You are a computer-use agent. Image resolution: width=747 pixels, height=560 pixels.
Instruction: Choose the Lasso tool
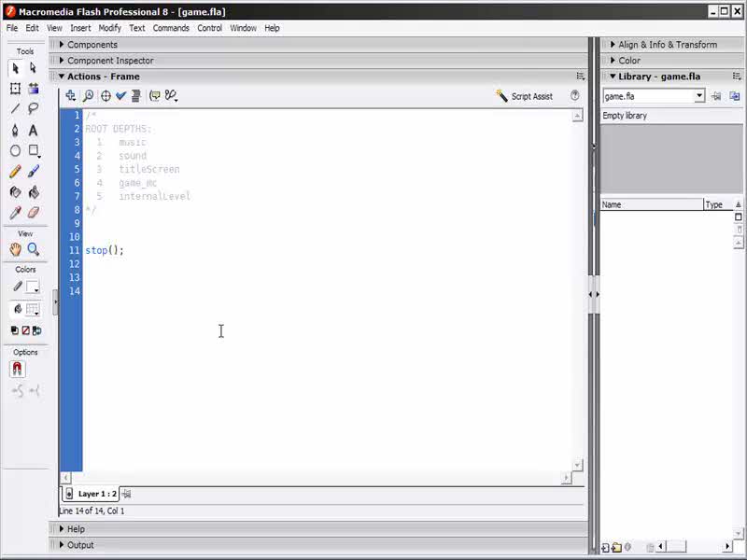(34, 109)
